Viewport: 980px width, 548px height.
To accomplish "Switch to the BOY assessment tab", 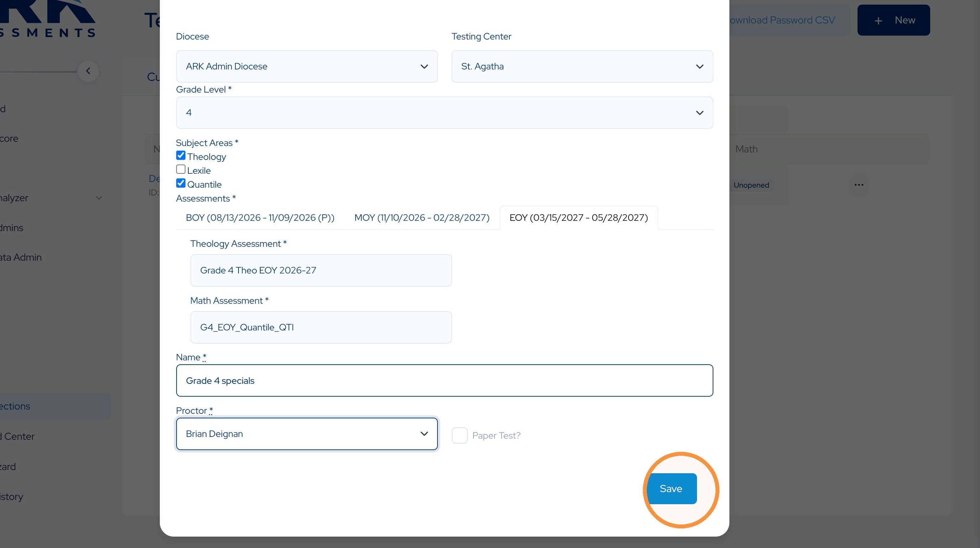I will 260,218.
